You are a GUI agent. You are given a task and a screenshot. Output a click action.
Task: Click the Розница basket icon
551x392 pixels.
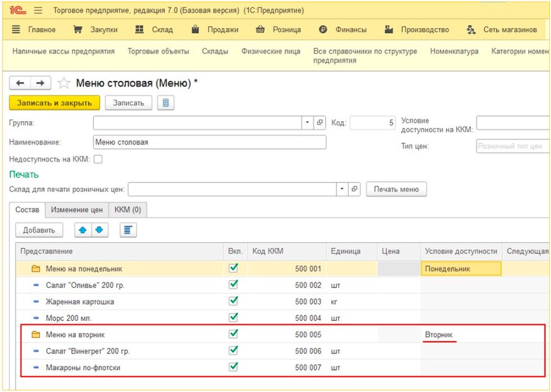pyautogui.click(x=260, y=29)
